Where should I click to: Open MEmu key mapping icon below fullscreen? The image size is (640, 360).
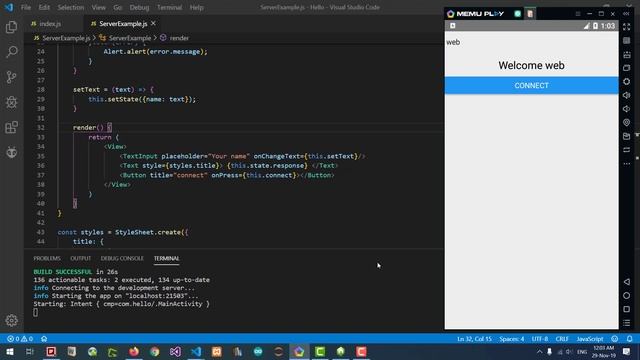[627, 40]
